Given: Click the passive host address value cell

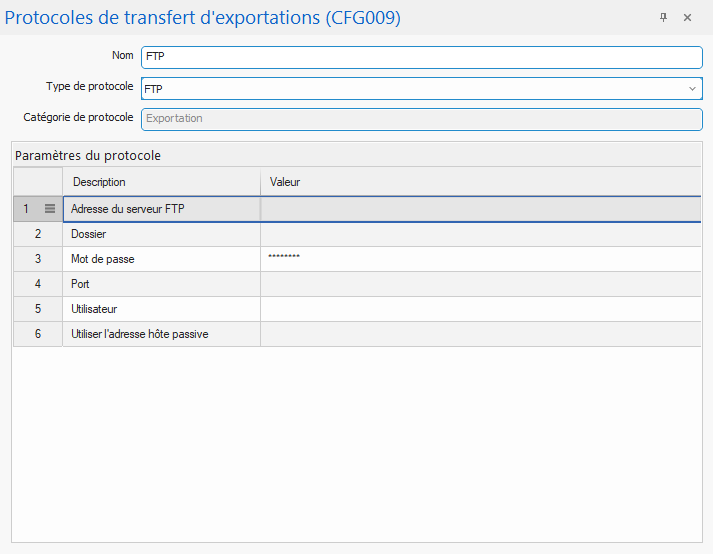Looking at the screenshot, I should [x=480, y=334].
